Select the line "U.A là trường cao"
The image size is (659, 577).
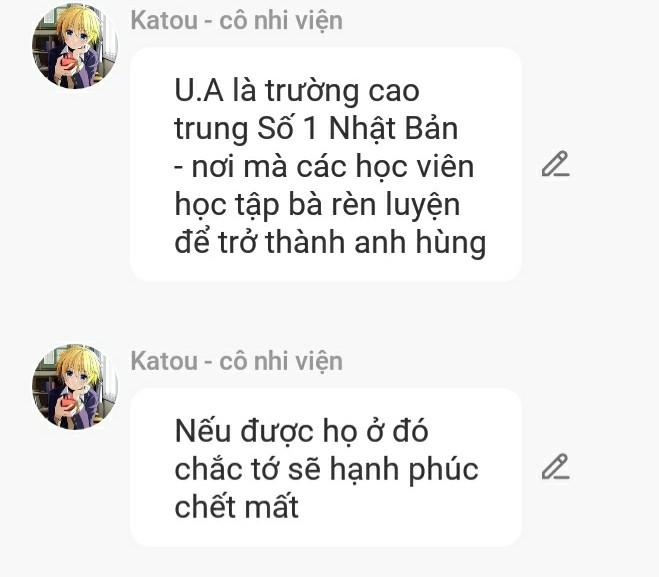pyautogui.click(x=297, y=91)
